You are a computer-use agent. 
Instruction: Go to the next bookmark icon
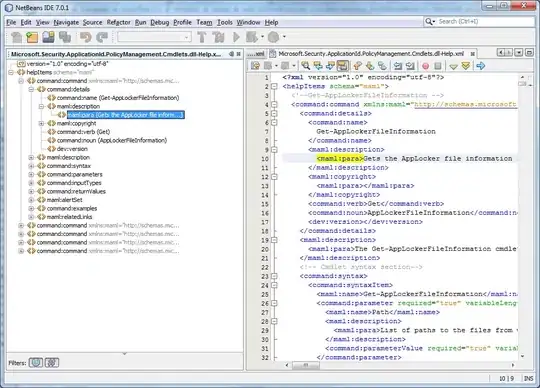click(370, 65)
